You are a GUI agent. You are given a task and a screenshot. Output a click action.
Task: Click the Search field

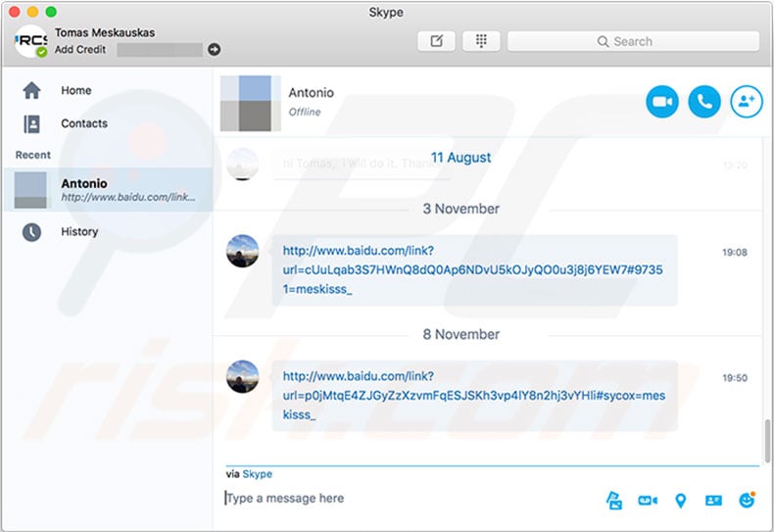coord(633,41)
